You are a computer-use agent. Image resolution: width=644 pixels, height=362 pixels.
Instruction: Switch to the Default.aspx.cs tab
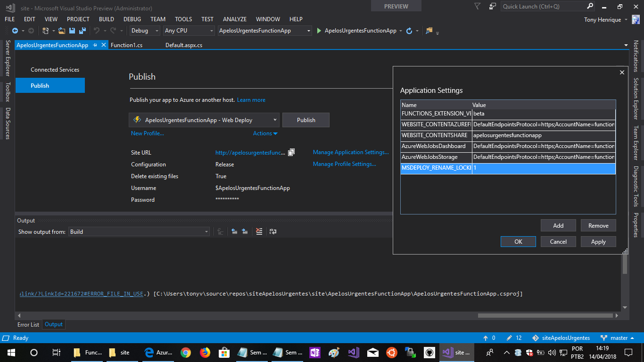click(184, 45)
